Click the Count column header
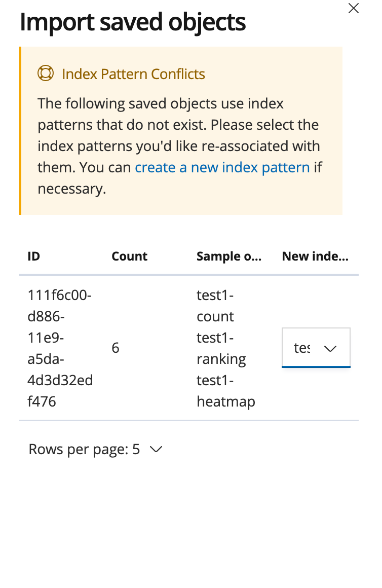 coord(129,256)
